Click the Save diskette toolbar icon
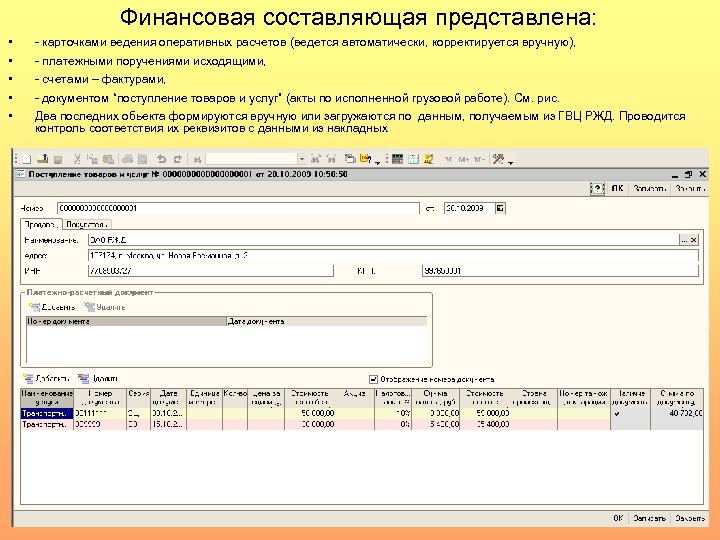 [x=58, y=160]
